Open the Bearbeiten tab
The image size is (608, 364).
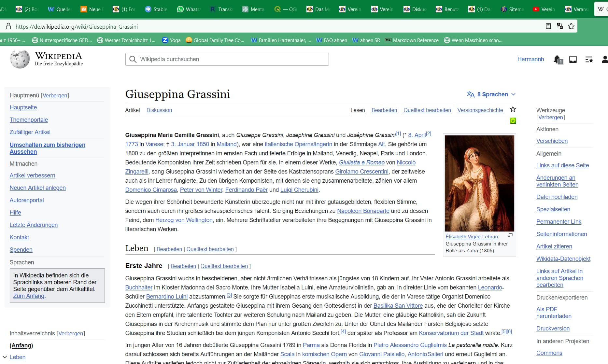(384, 110)
